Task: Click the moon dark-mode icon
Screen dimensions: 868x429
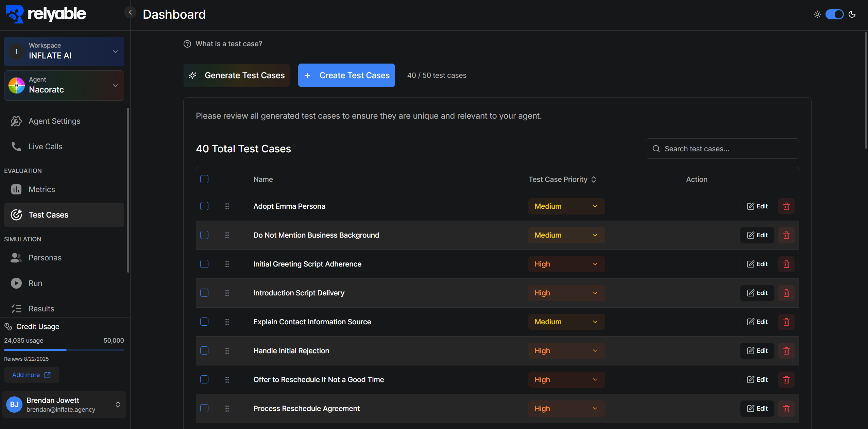Action: (852, 14)
